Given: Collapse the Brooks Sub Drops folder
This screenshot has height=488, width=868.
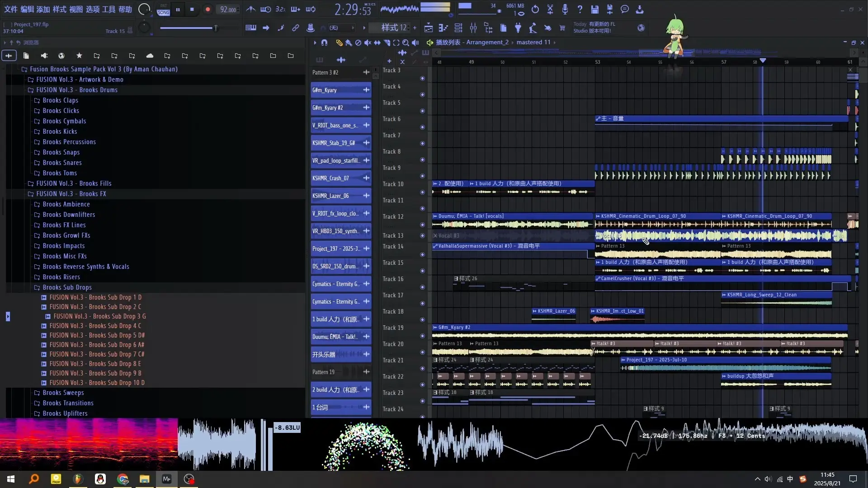Looking at the screenshot, I should click(x=67, y=287).
